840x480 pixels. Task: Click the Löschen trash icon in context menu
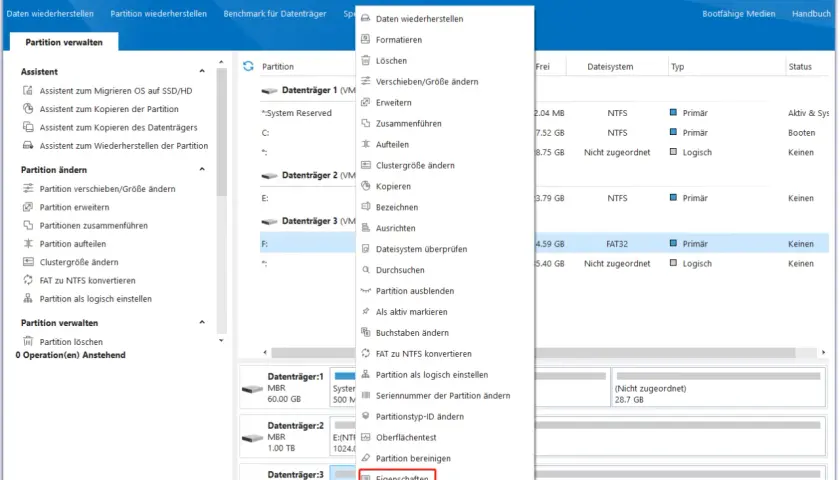[365, 60]
